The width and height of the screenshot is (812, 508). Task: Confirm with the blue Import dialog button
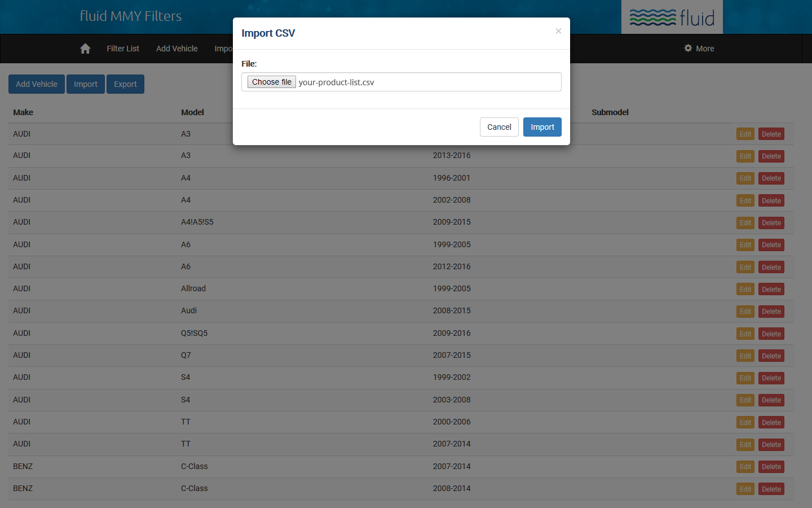(542, 127)
